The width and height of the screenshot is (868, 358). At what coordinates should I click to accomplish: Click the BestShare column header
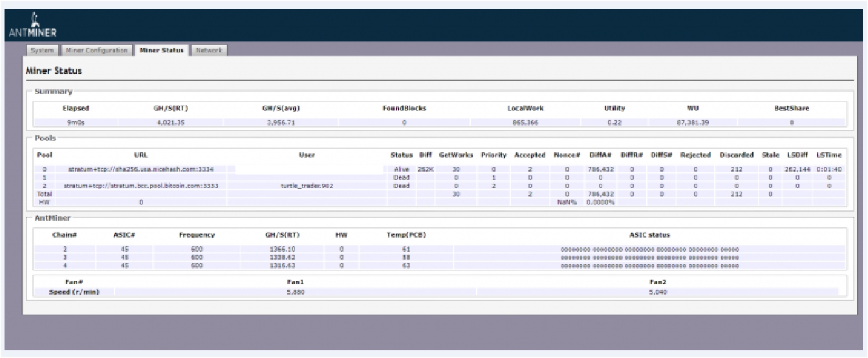[x=792, y=108]
